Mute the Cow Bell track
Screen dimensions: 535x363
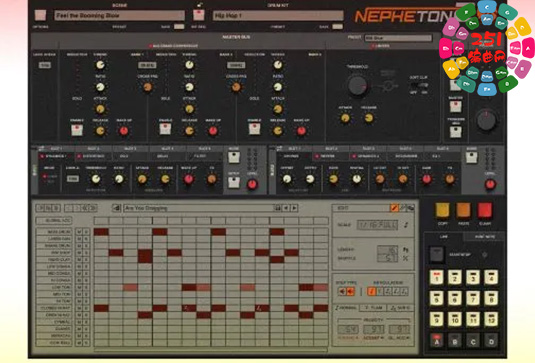pos(79,343)
